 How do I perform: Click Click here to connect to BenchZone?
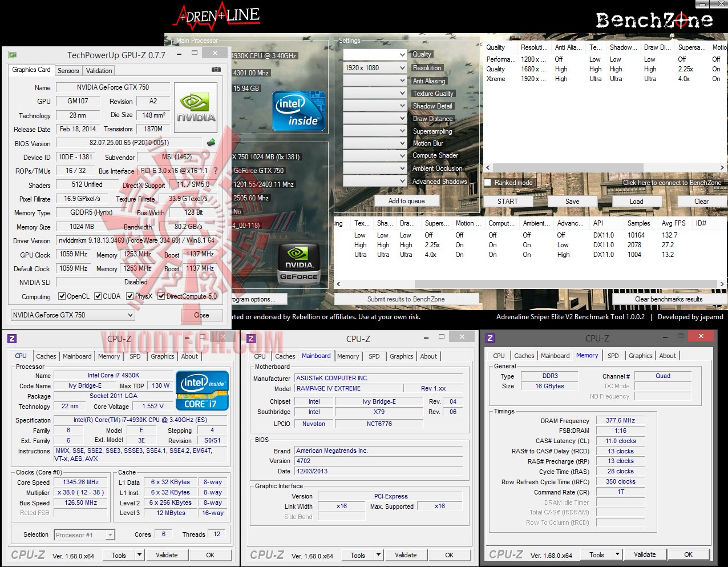tap(672, 183)
